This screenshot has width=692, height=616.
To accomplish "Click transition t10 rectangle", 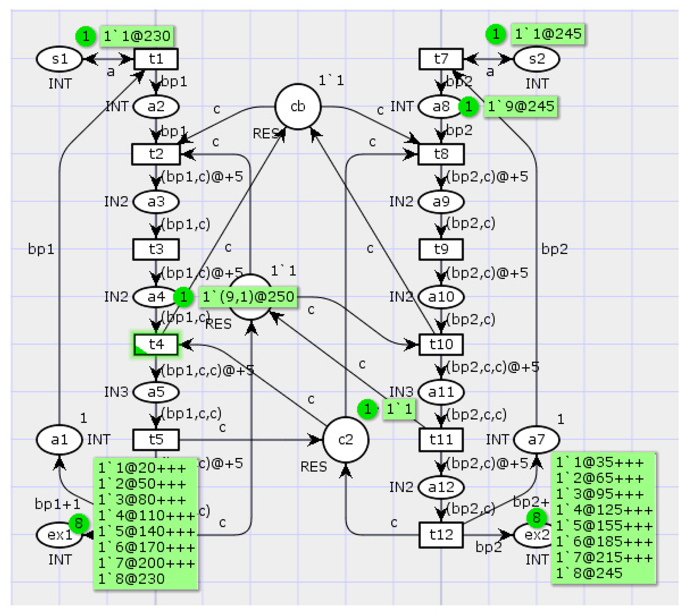I will point(441,344).
